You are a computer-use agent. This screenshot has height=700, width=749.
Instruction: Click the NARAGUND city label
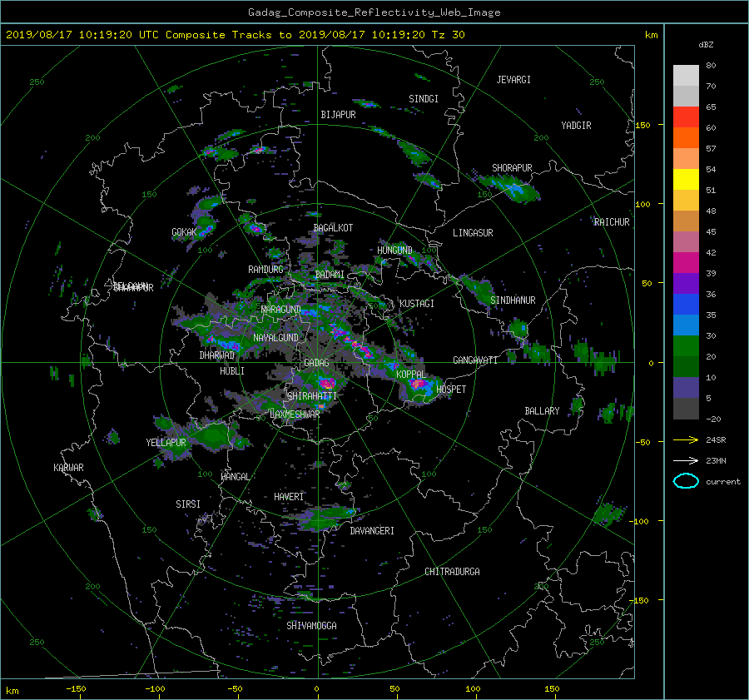pyautogui.click(x=281, y=310)
